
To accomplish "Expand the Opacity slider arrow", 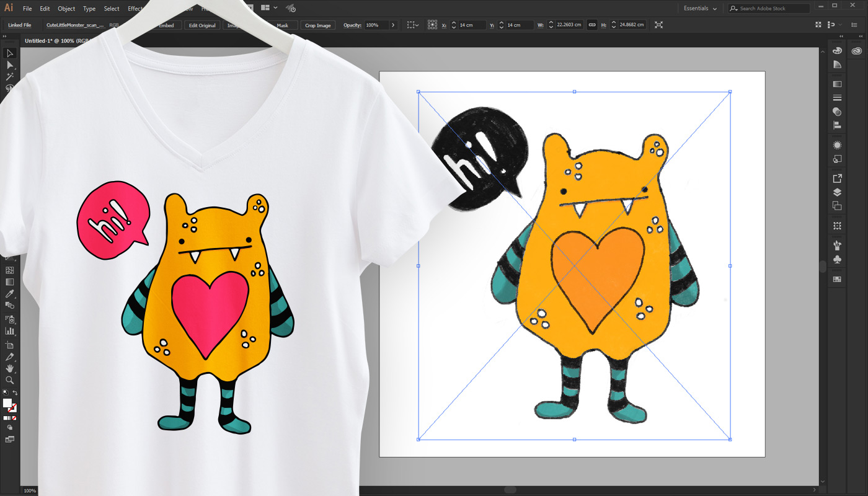I will pyautogui.click(x=393, y=25).
